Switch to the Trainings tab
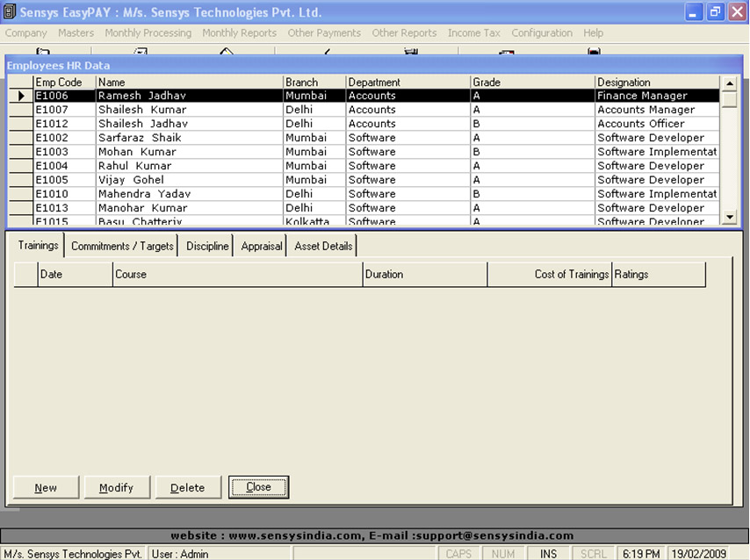The width and height of the screenshot is (750, 560). 38,245
